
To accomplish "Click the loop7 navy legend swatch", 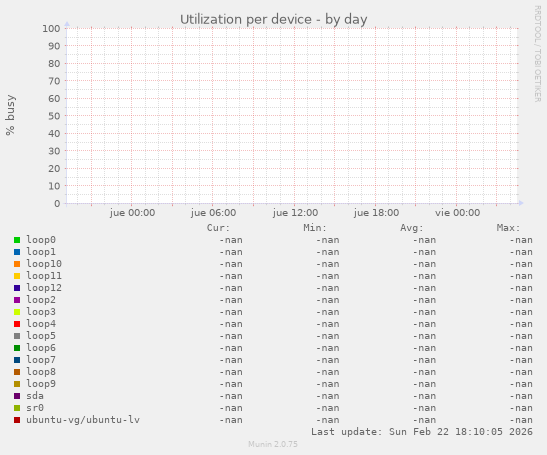I will point(17,360).
